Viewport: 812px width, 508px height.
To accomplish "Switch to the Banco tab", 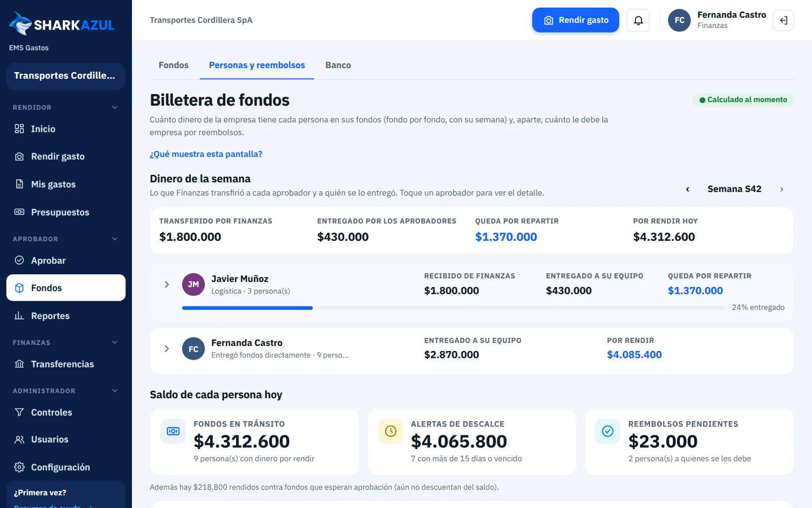I will tap(338, 65).
